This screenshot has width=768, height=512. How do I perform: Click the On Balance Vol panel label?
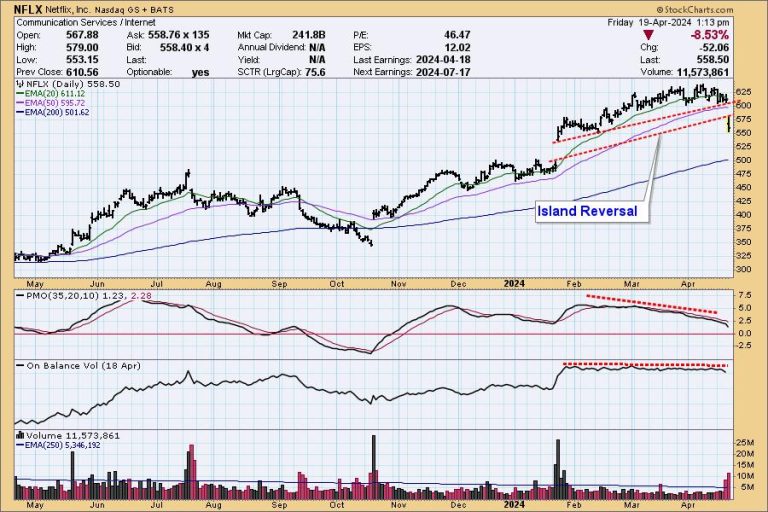click(x=68, y=366)
